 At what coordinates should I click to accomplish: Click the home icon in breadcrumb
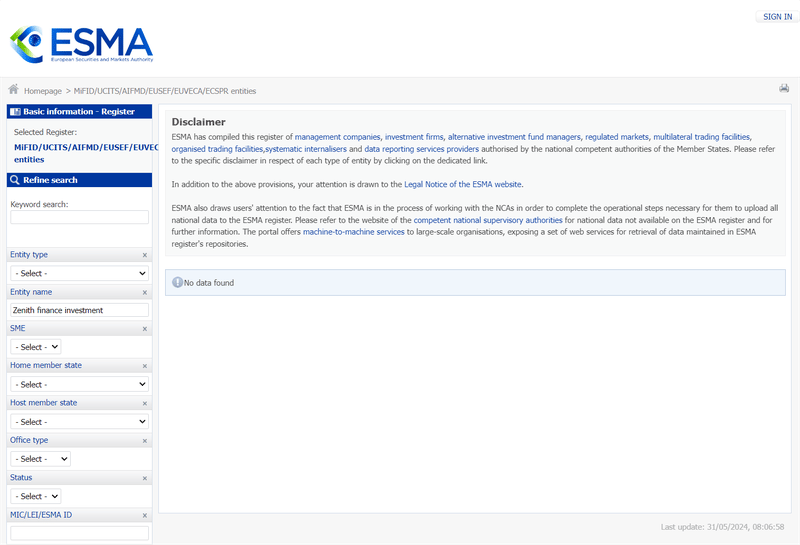pos(14,90)
